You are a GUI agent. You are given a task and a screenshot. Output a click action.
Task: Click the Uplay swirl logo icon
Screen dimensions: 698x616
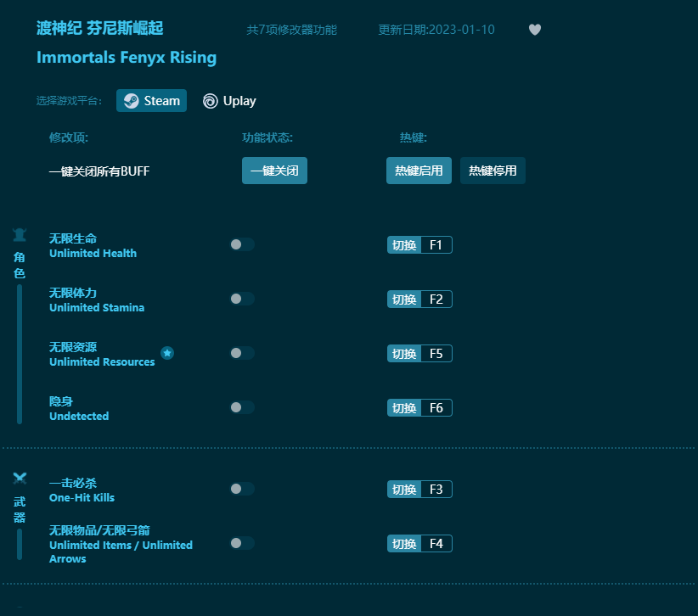210,101
